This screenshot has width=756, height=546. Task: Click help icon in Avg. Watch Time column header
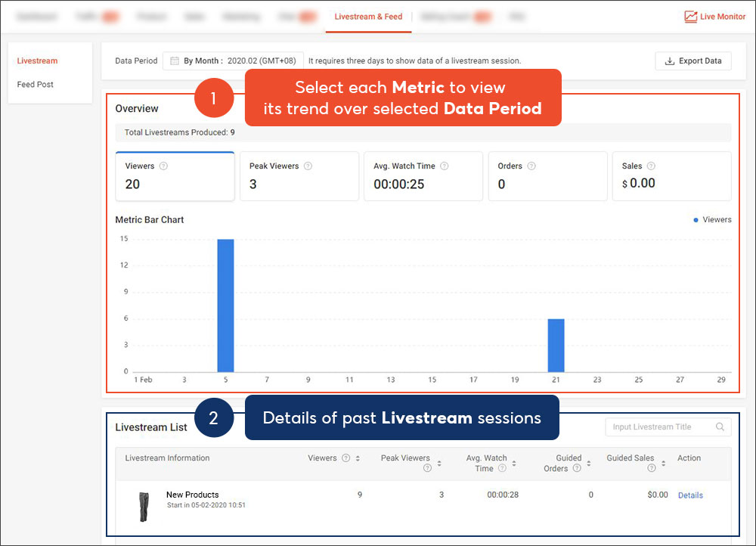[502, 468]
